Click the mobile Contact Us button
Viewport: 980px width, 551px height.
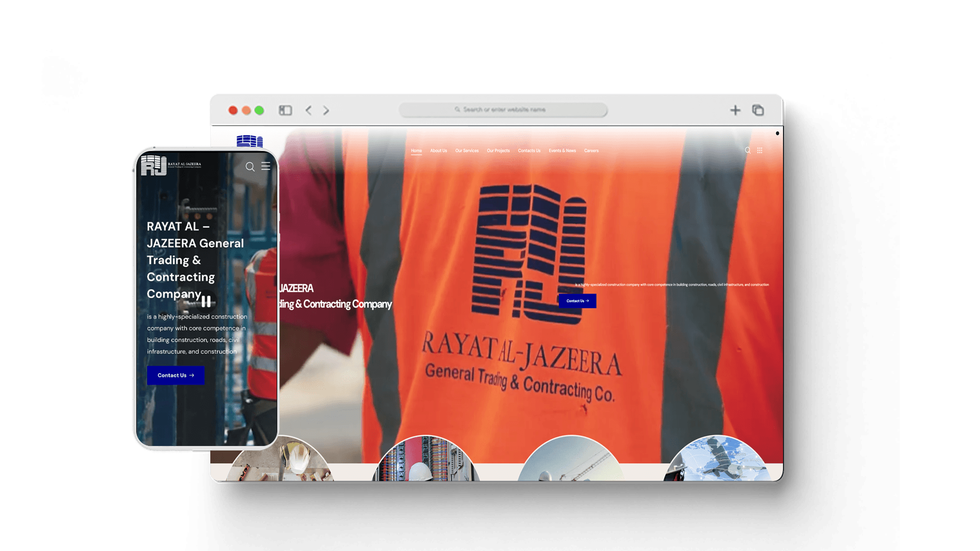pyautogui.click(x=176, y=375)
